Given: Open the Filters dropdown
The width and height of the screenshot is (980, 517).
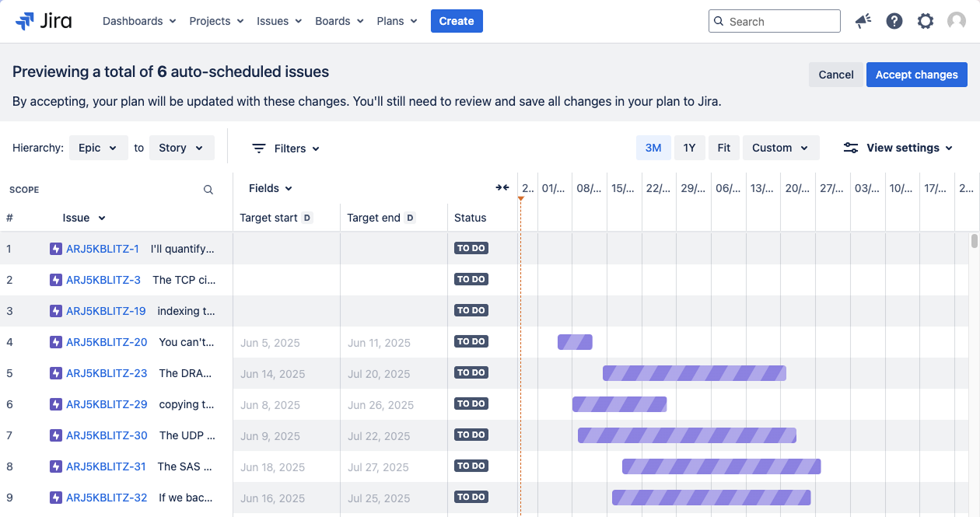Looking at the screenshot, I should coord(286,148).
